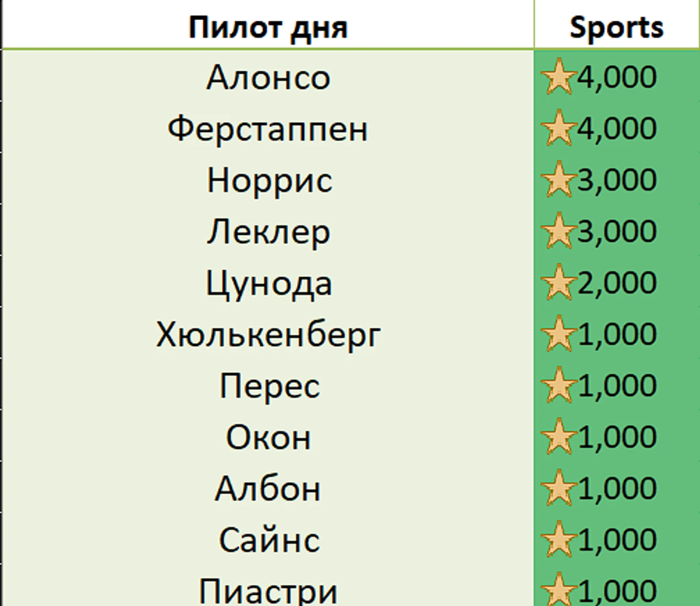Select the cell containing Леклер

pos(268,232)
